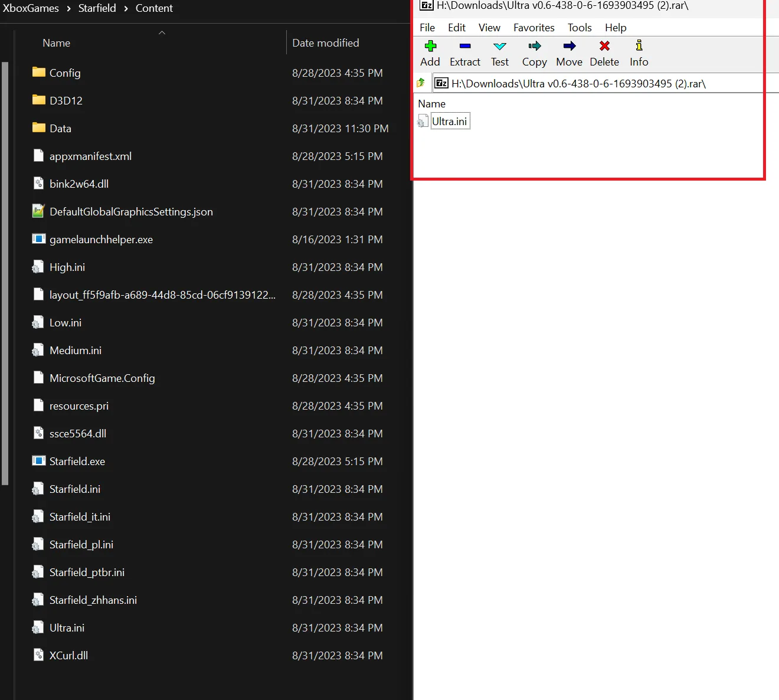Open the Favorites menu in 7-Zip
The height and width of the screenshot is (700, 779).
pyautogui.click(x=534, y=28)
